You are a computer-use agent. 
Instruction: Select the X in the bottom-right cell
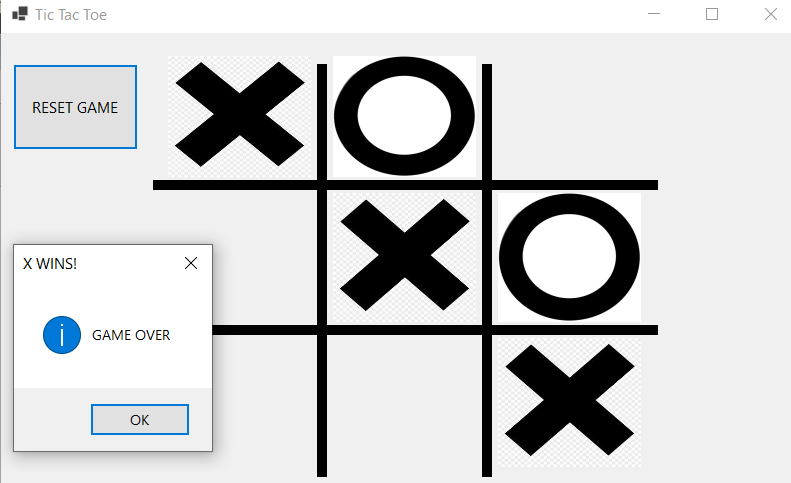(x=570, y=400)
